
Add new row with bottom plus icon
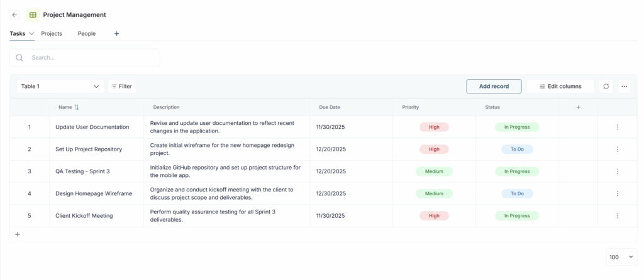(x=18, y=234)
